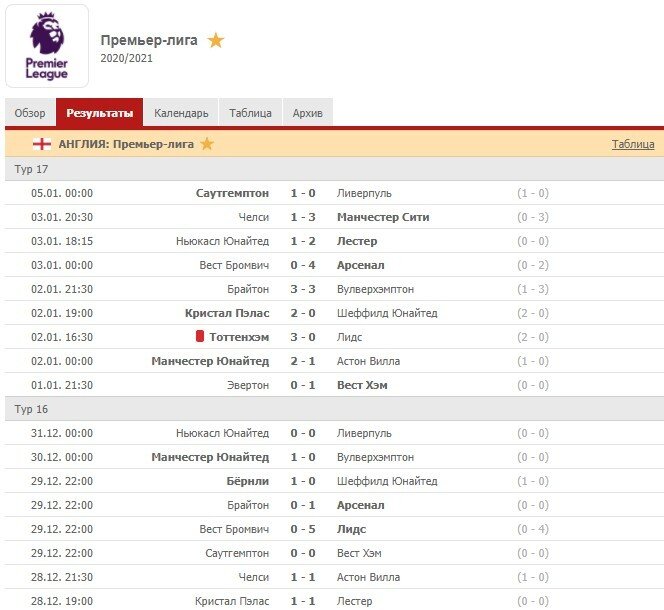Go to the Архив tab
This screenshot has width=664, height=610.
tap(308, 113)
